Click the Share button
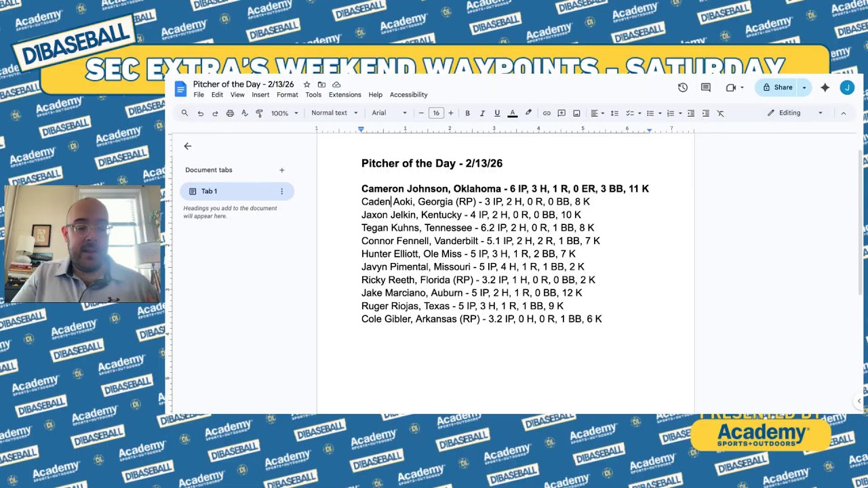 point(777,87)
